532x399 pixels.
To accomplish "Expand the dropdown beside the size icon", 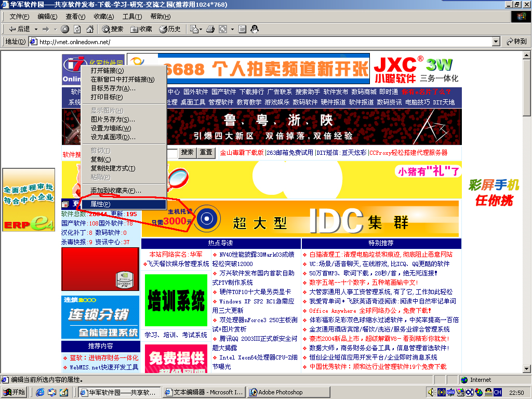I will coord(232,29).
